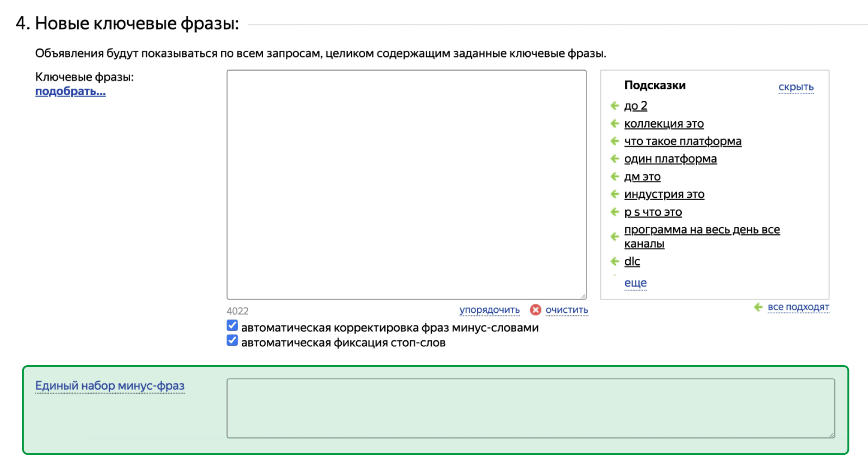Open the 'подобрать...' keyword picker link
The height and width of the screenshot is (467, 868).
(x=71, y=91)
